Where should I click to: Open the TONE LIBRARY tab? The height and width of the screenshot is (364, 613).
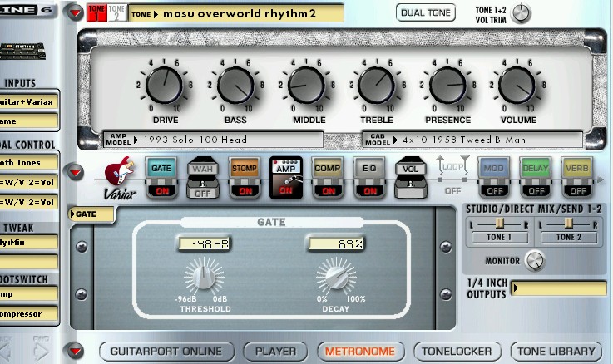pos(556,351)
